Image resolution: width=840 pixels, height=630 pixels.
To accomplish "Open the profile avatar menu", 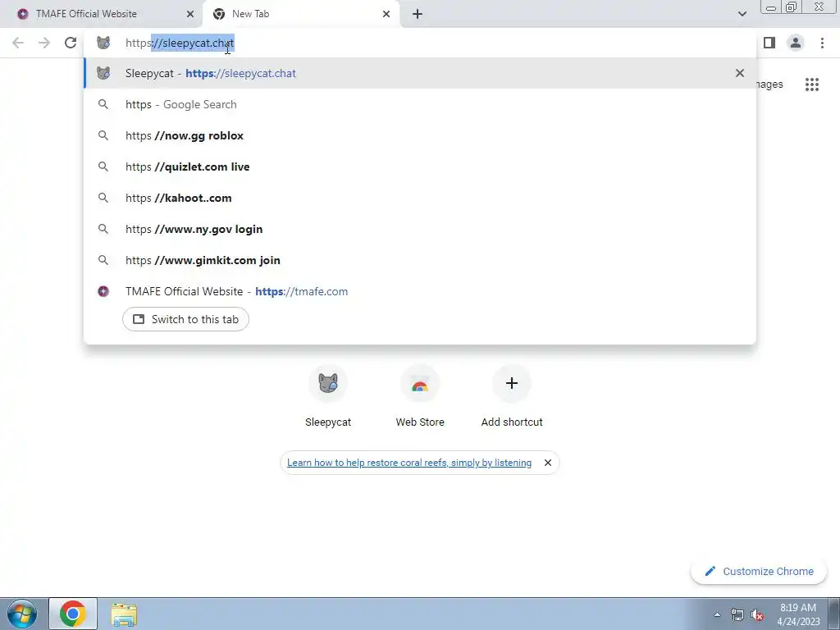I will [x=796, y=43].
